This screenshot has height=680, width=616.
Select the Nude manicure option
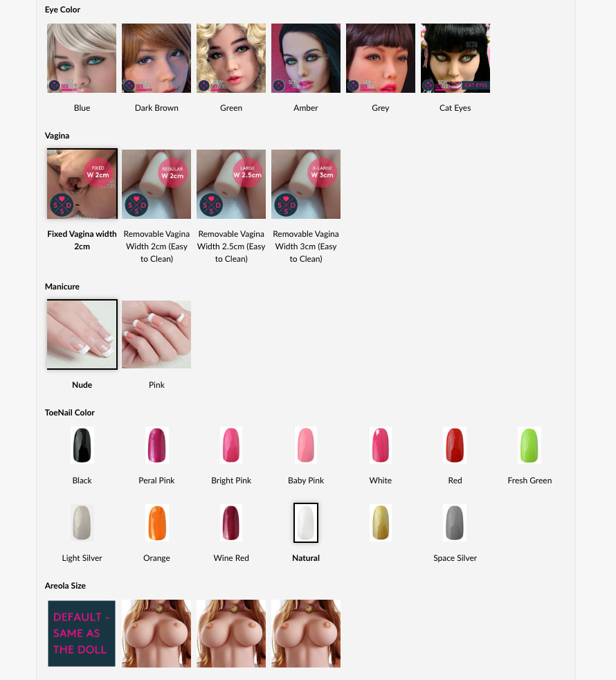point(82,334)
